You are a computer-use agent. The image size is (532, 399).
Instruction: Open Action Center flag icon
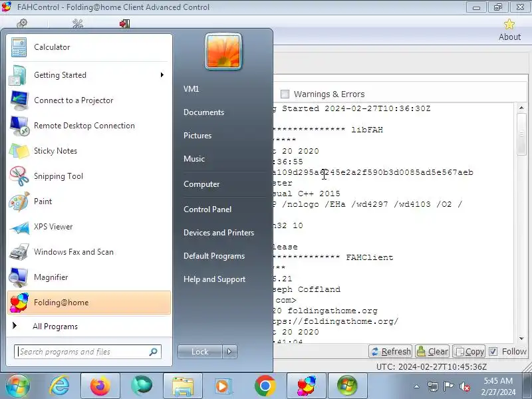448,386
